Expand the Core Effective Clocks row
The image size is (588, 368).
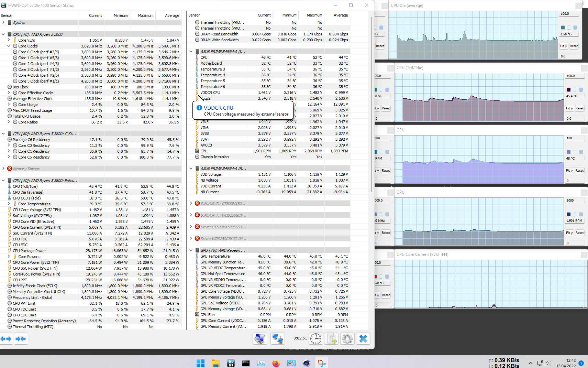pos(9,93)
